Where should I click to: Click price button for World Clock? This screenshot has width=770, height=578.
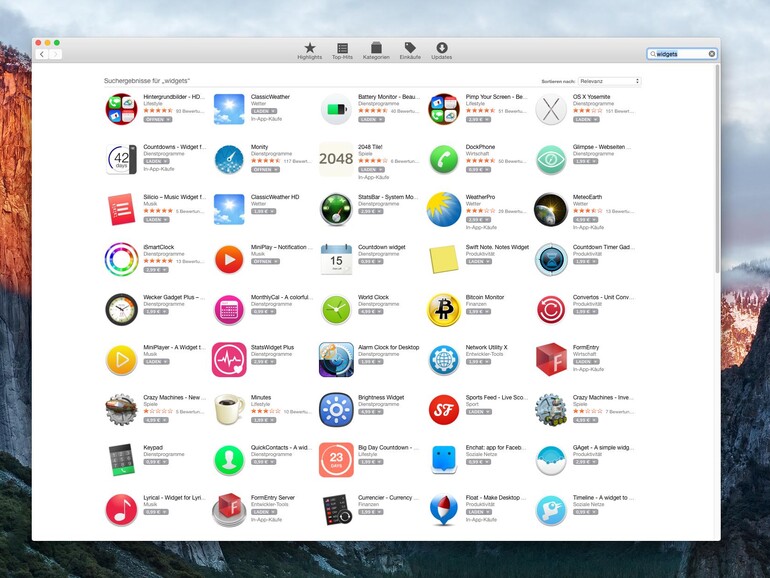tap(371, 311)
